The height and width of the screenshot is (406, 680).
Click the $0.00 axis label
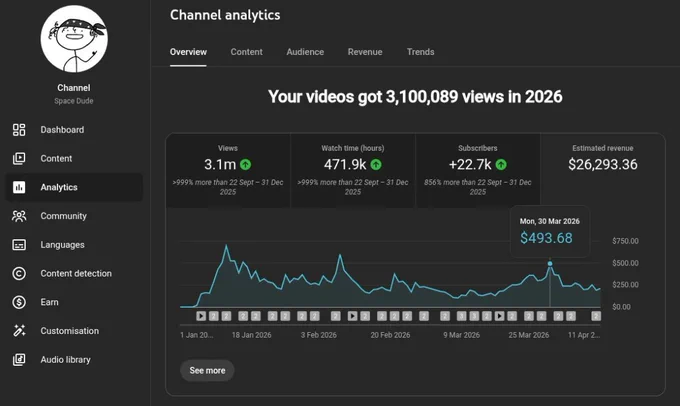(621, 307)
